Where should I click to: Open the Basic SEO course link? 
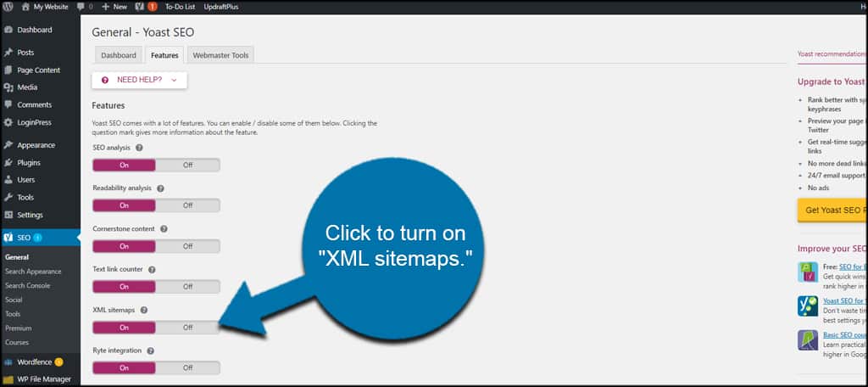pos(845,335)
